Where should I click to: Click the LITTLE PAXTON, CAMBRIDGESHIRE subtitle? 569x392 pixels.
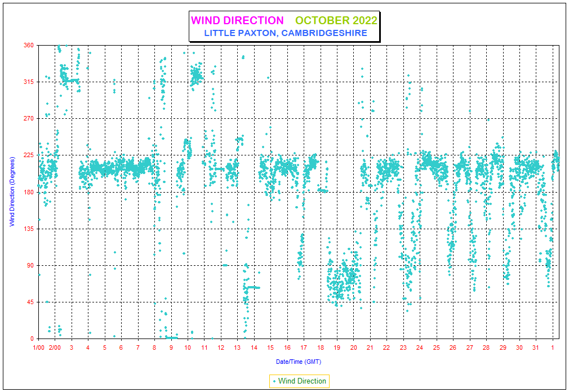[286, 33]
